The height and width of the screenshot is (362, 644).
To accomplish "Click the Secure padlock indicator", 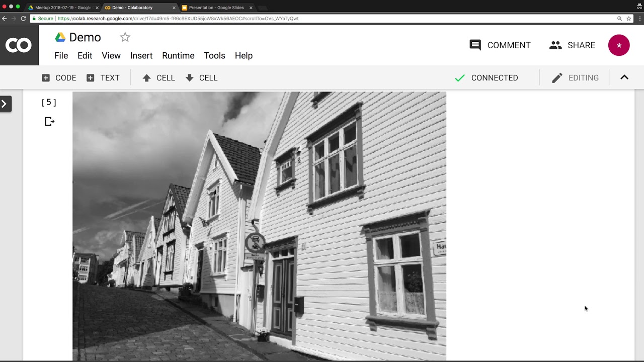I will tap(43, 19).
